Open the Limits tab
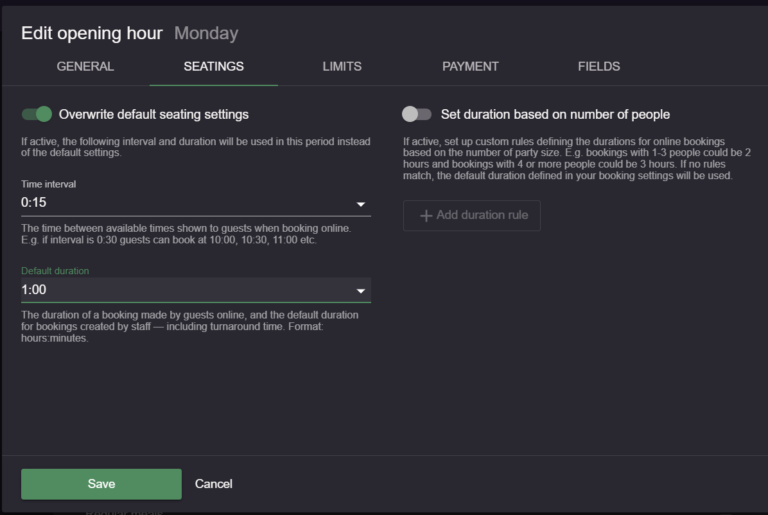 click(342, 67)
